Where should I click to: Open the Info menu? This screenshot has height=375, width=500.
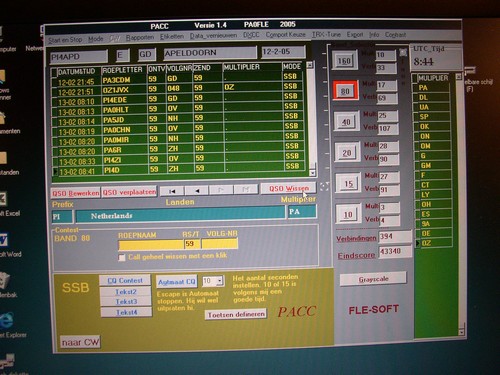pos(374,34)
